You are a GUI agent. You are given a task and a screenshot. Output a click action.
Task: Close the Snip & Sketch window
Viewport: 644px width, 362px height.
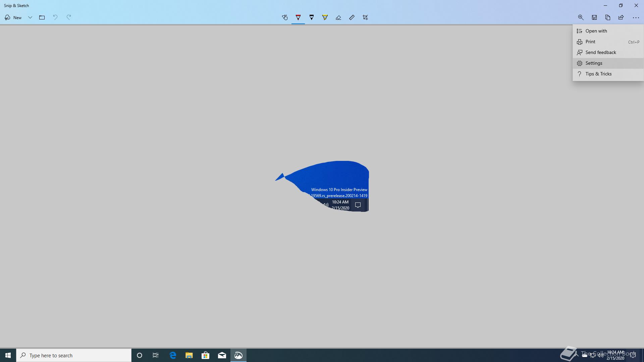(636, 5)
